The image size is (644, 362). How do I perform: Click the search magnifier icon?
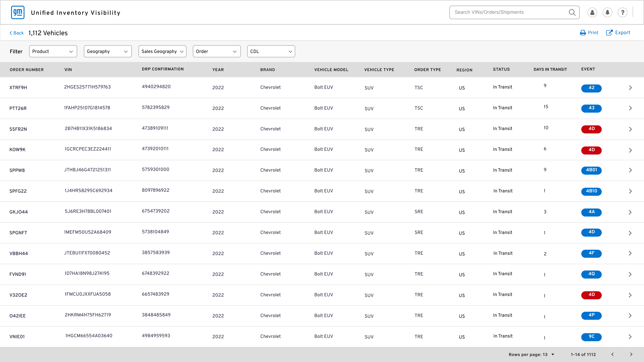tap(572, 12)
